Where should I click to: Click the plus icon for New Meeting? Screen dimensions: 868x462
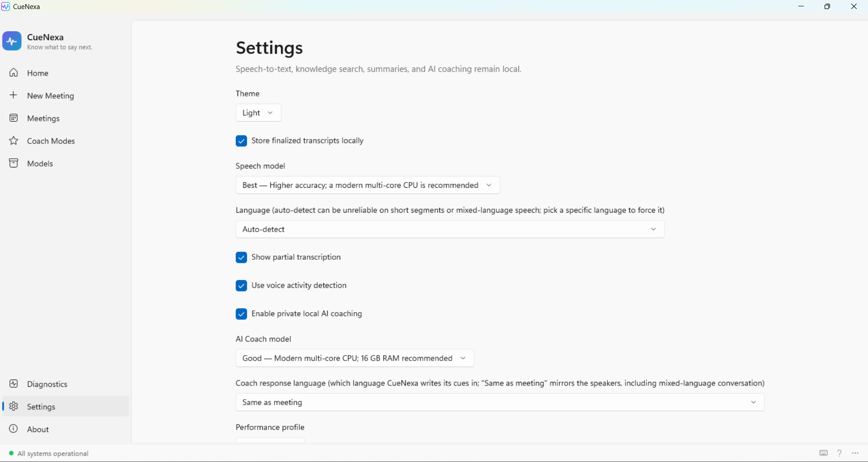[x=14, y=95]
